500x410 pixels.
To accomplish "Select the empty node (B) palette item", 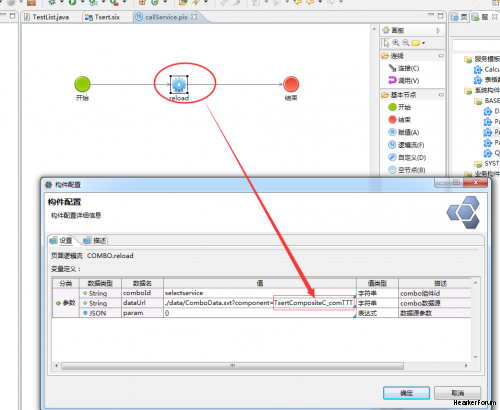I will (x=407, y=170).
